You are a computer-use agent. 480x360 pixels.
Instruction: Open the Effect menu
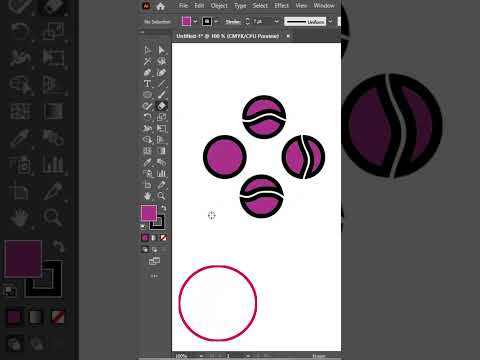282,6
